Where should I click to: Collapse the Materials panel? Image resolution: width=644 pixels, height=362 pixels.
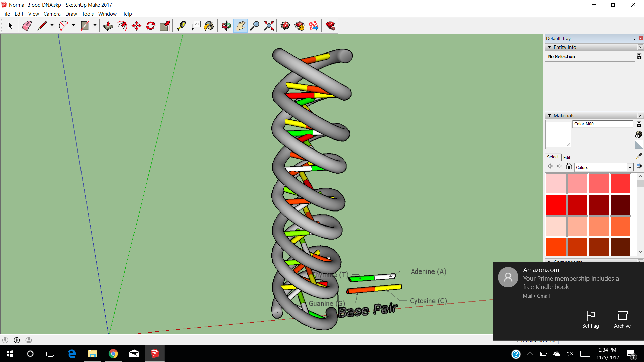point(549,116)
